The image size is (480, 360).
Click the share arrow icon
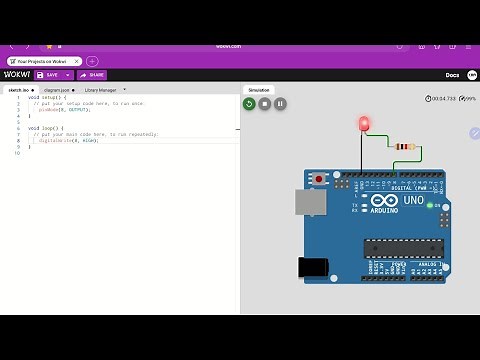[x=83, y=75]
